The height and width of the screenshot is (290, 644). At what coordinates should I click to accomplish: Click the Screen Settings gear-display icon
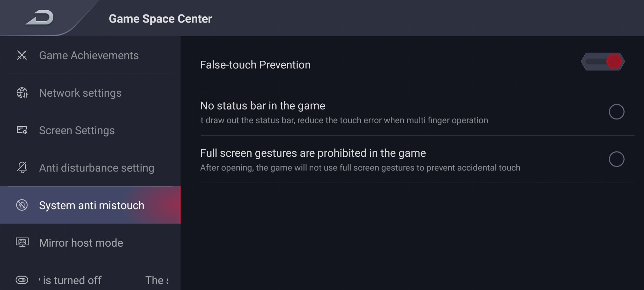coord(22,130)
